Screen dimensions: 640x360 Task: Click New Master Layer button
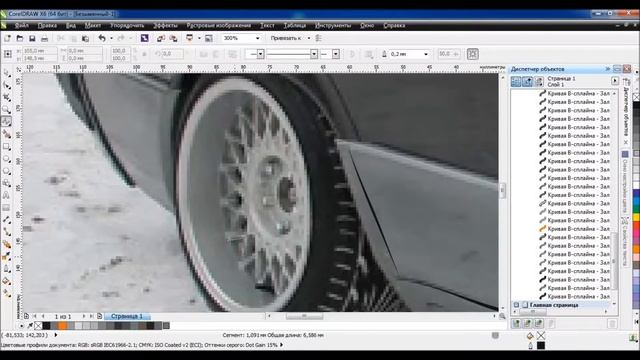[527, 324]
